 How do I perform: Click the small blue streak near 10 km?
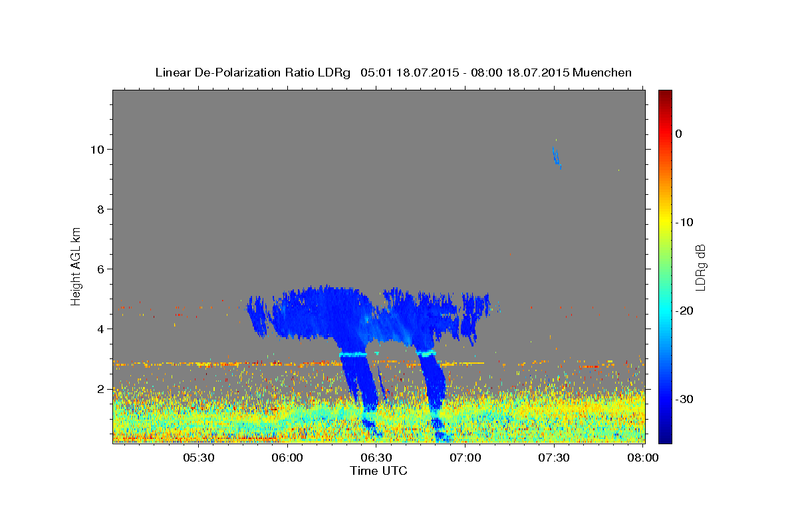557,158
